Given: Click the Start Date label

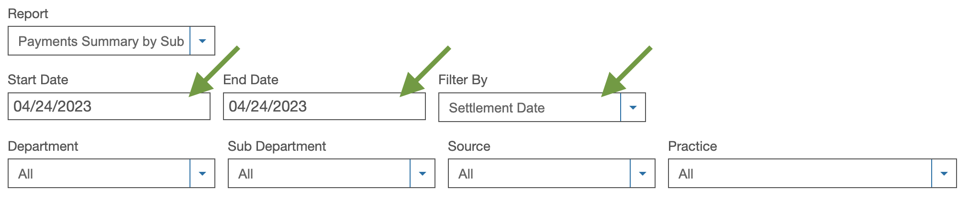Looking at the screenshot, I should click(38, 79).
